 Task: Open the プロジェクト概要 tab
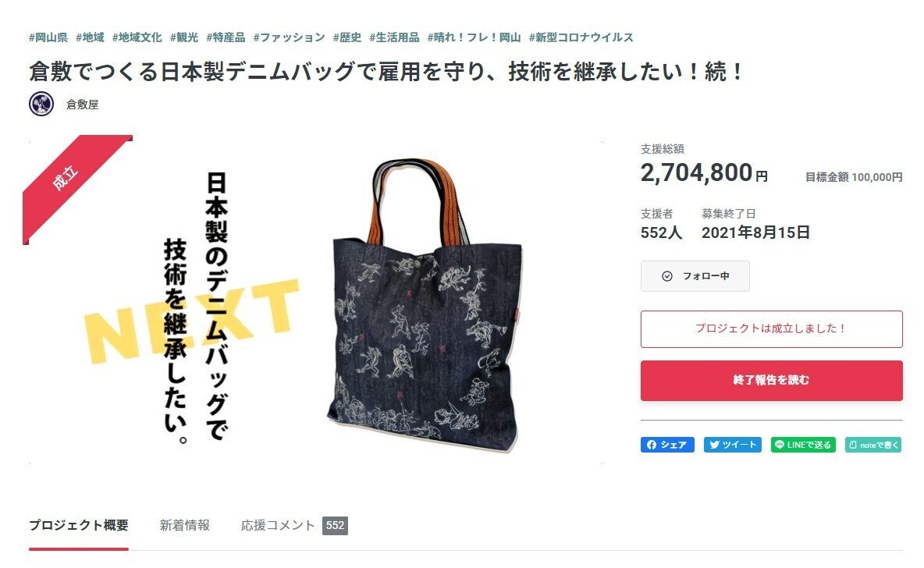tap(78, 525)
